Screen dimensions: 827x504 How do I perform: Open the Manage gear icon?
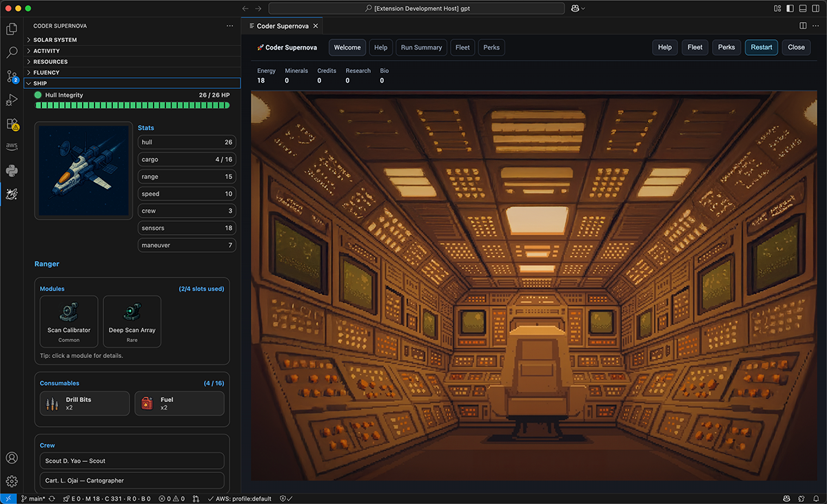12,481
